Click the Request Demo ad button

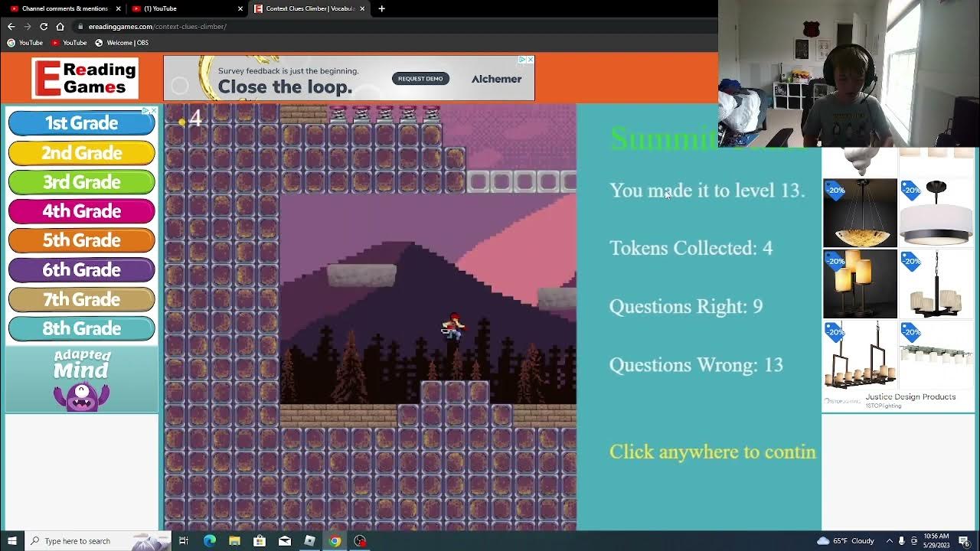pyautogui.click(x=420, y=79)
